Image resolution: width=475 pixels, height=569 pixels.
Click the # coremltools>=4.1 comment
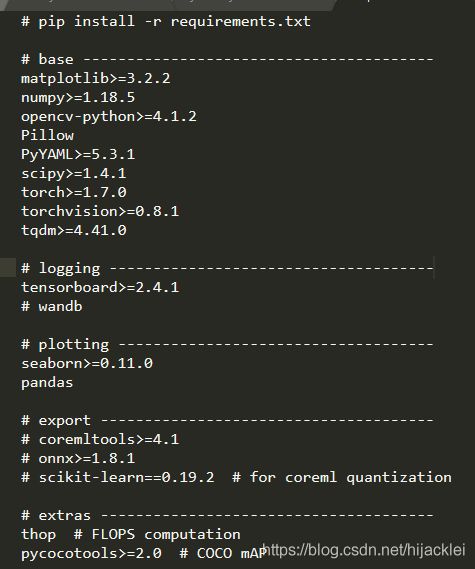[x=100, y=439]
